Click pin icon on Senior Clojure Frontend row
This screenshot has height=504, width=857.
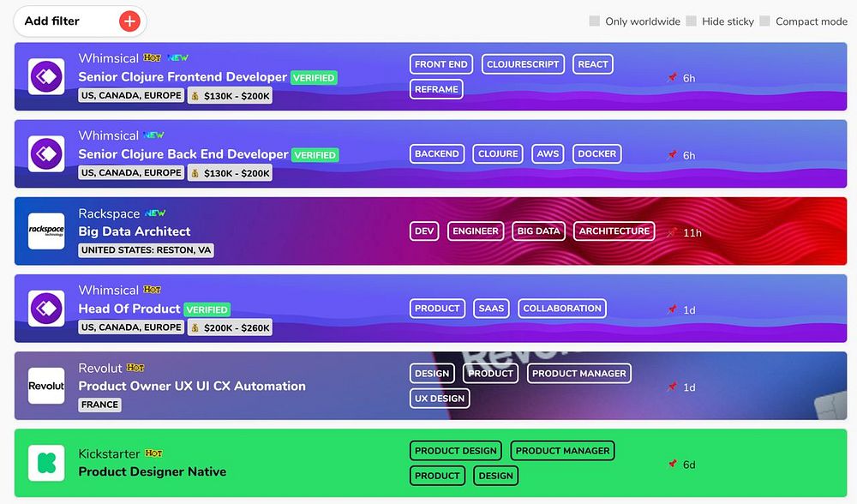click(672, 78)
